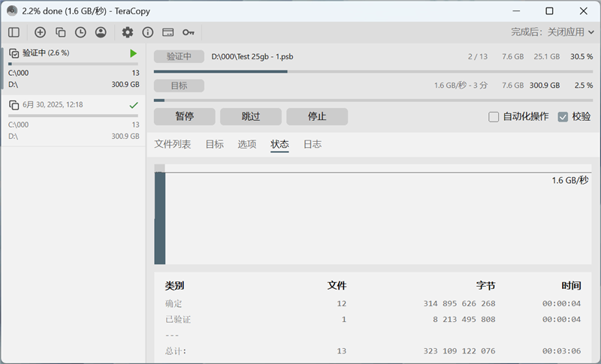Image resolution: width=601 pixels, height=364 pixels.
Task: Toggle the sidebar panel icon
Action: click(14, 32)
